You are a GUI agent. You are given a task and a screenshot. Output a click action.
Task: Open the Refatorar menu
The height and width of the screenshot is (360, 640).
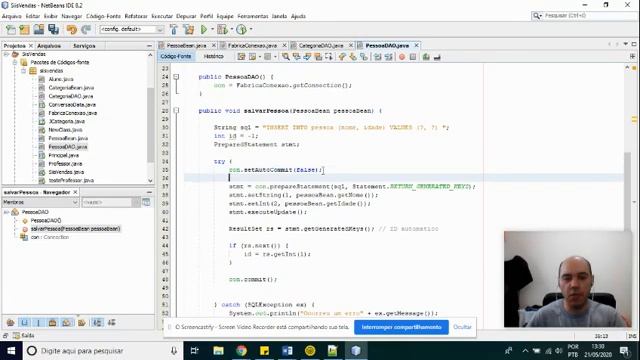click(x=136, y=16)
